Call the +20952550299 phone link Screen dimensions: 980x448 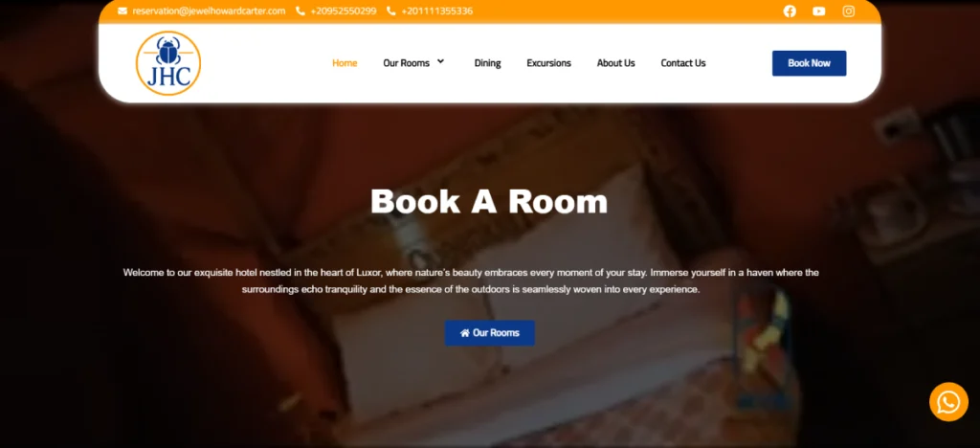coord(344,11)
